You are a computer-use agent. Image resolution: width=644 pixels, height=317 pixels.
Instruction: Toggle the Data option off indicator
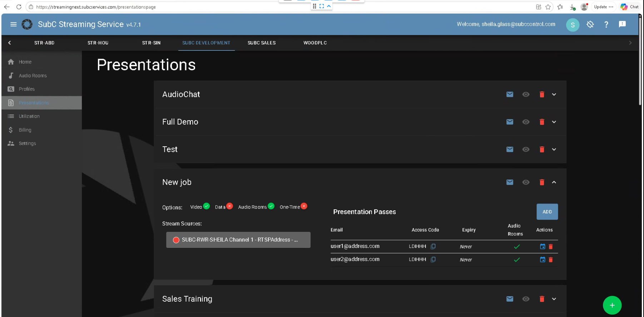229,206
